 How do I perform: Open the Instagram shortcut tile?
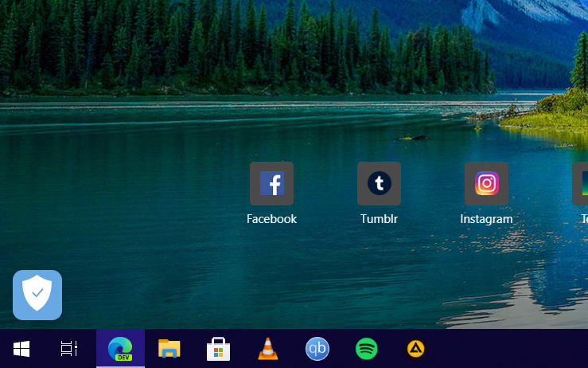click(x=486, y=183)
